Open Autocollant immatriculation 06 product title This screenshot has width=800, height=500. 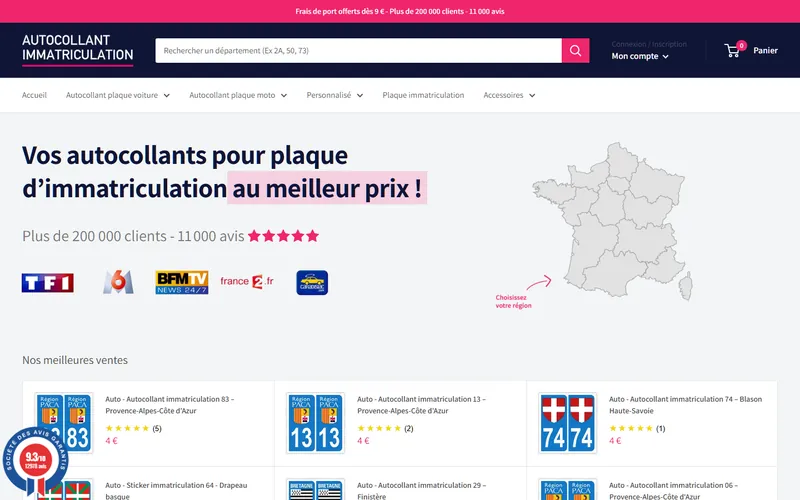point(673,490)
